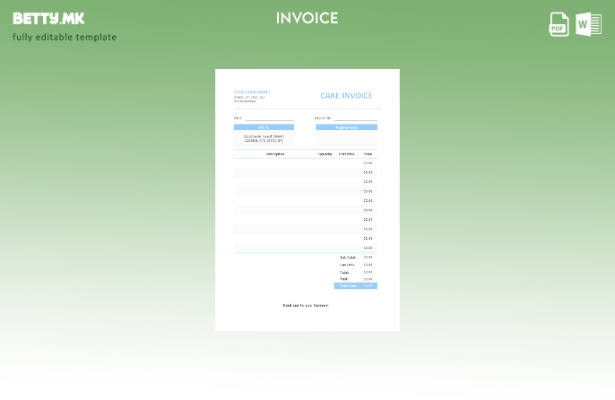Click the INVOICE heading at top
The width and height of the screenshot is (615, 400).
(x=307, y=18)
